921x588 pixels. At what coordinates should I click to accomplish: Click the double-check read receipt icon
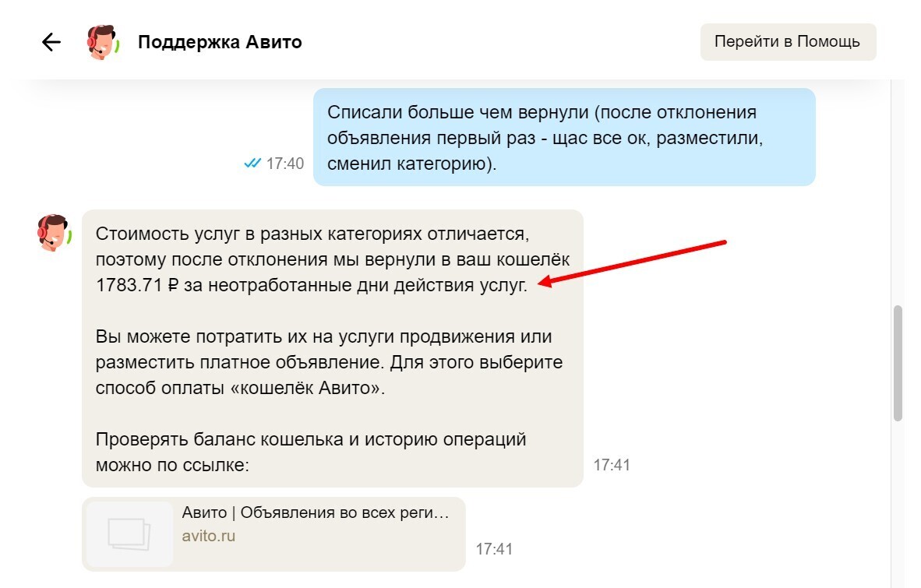pos(252,163)
